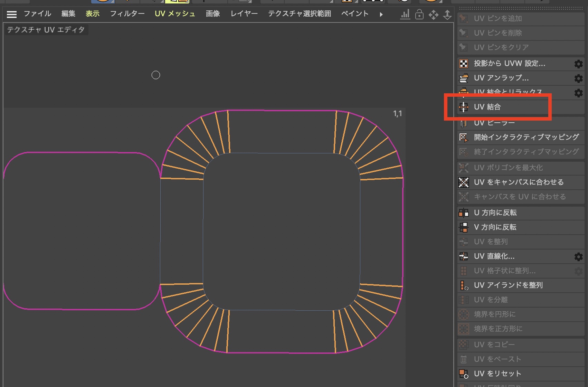Click the UV をリセット icon
Image resolution: width=588 pixels, height=387 pixels.
click(x=463, y=374)
